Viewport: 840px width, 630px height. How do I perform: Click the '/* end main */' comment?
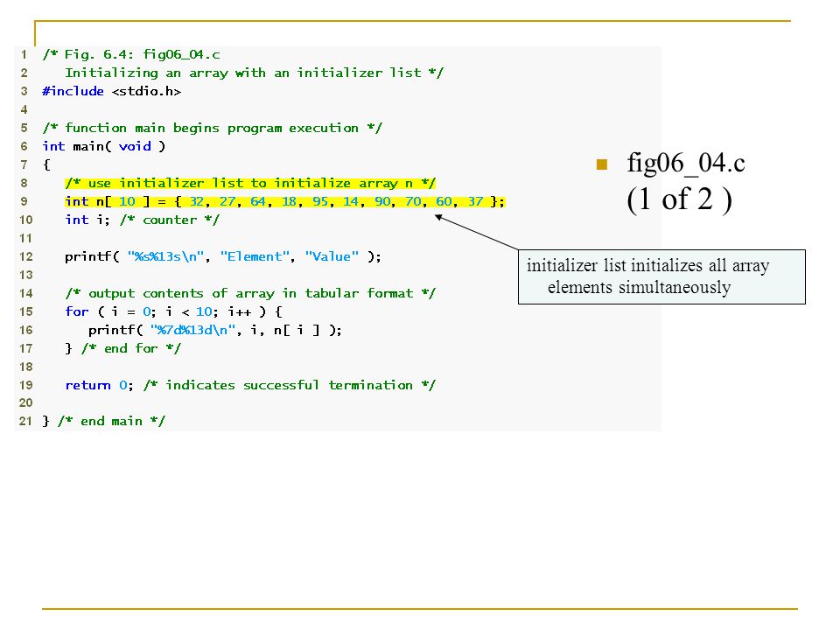pos(111,421)
